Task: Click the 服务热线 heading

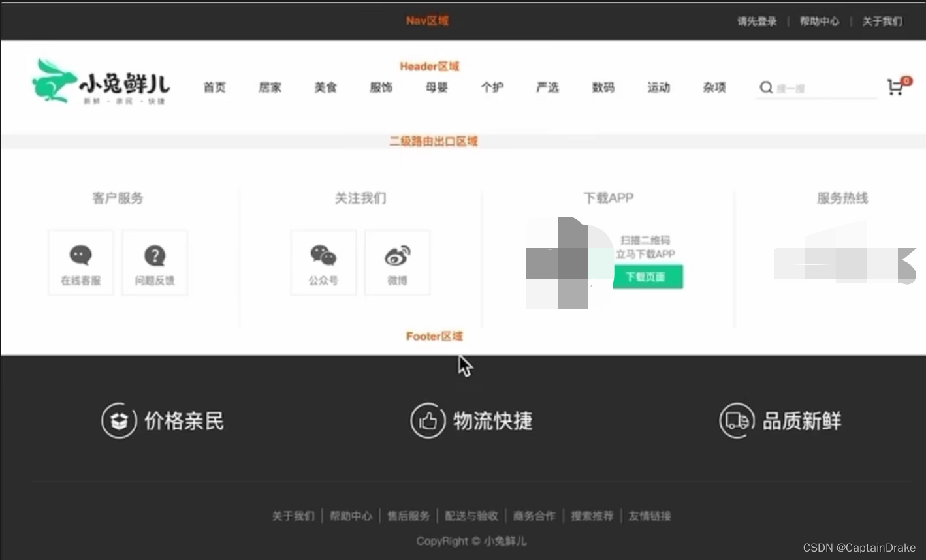Action: [842, 198]
